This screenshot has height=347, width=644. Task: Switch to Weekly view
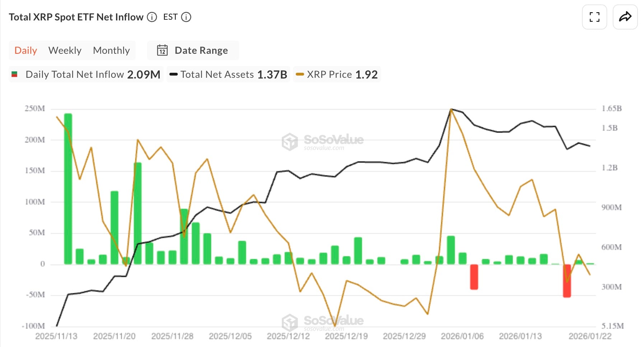[65, 50]
